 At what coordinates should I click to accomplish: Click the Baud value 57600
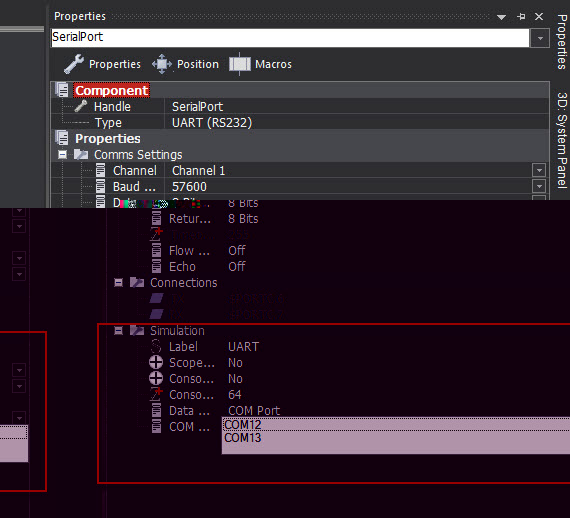[189, 186]
